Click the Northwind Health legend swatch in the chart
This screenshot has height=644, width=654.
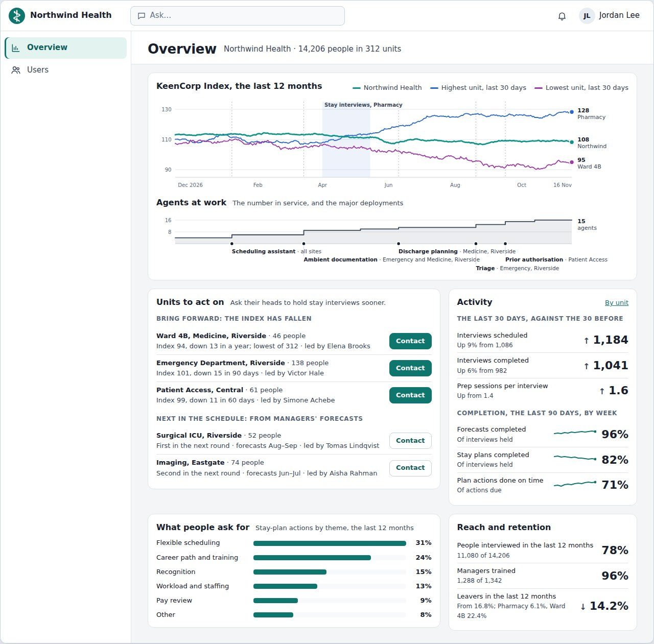(x=357, y=88)
